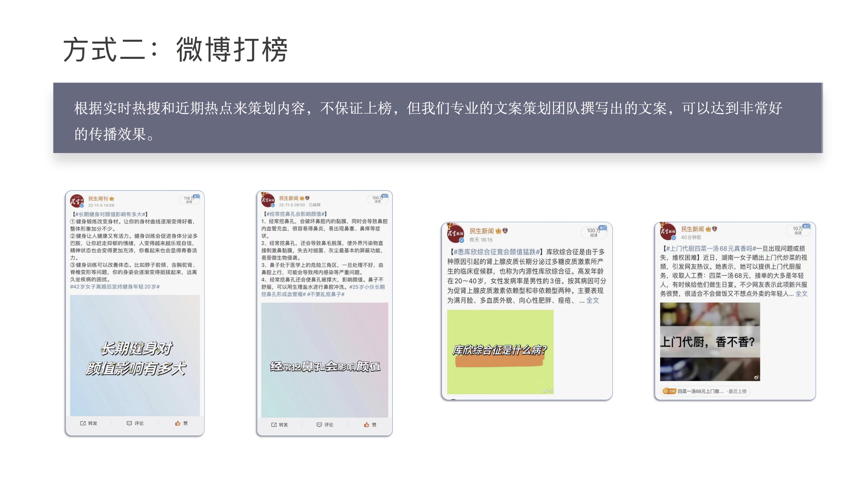Click the comment icon in second post
868x488 pixels.
(319, 425)
